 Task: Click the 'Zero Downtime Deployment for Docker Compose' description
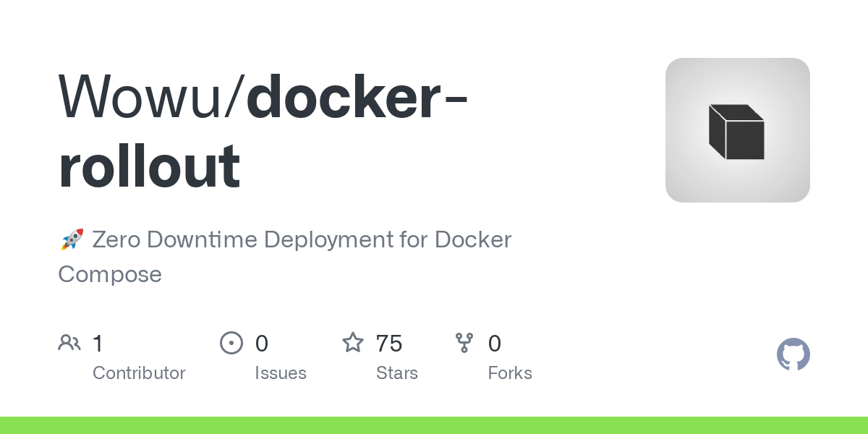coord(285,257)
